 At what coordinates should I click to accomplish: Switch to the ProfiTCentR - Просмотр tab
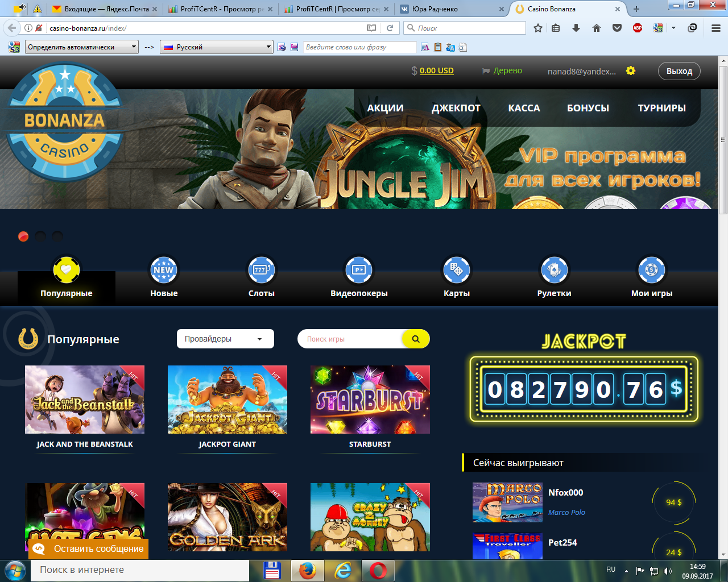[220, 9]
